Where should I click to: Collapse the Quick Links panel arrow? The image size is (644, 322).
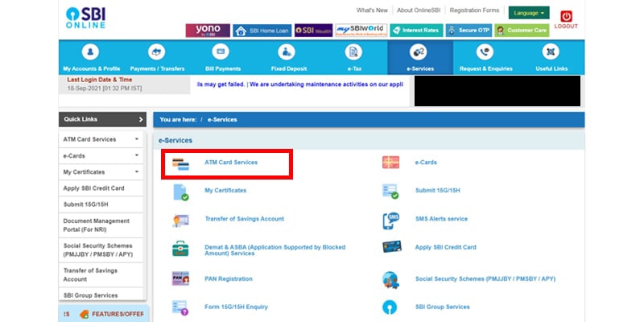140,119
